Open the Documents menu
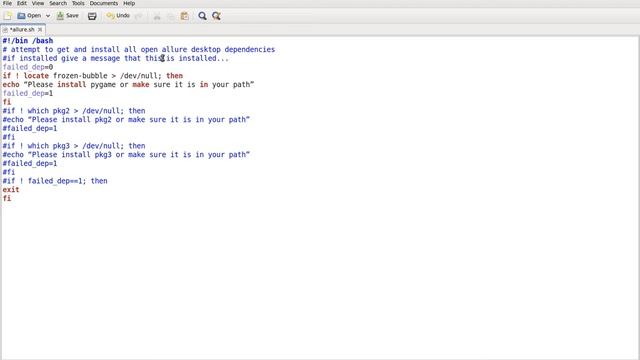 point(104,3)
